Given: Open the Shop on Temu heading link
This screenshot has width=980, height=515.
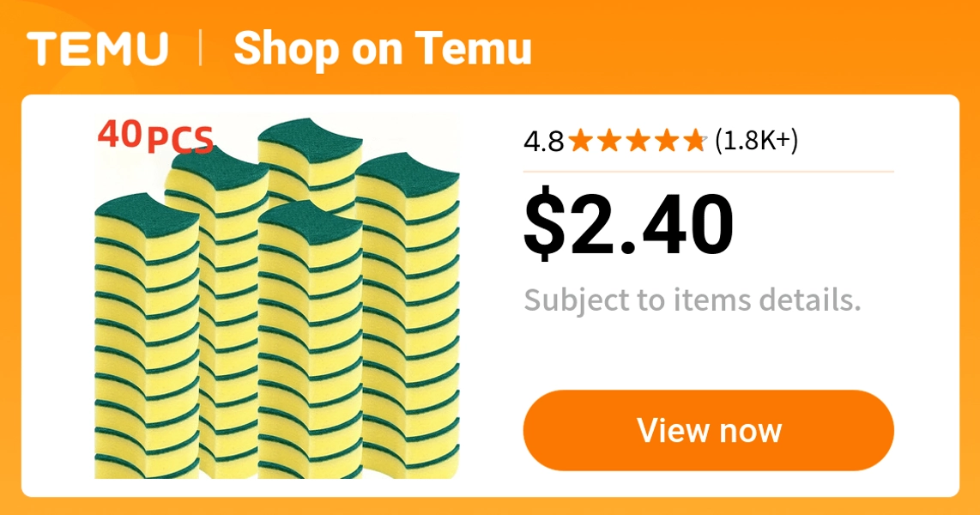Looking at the screenshot, I should pyautogui.click(x=383, y=48).
